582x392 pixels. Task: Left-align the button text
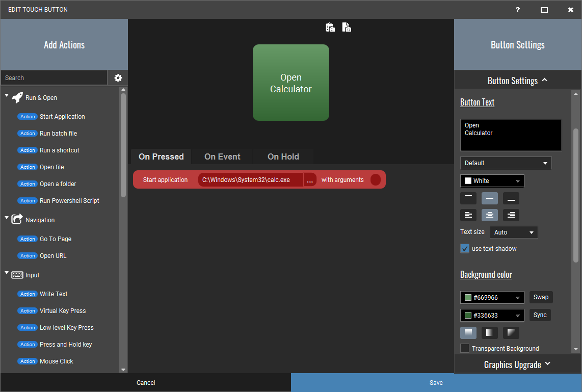pos(468,215)
